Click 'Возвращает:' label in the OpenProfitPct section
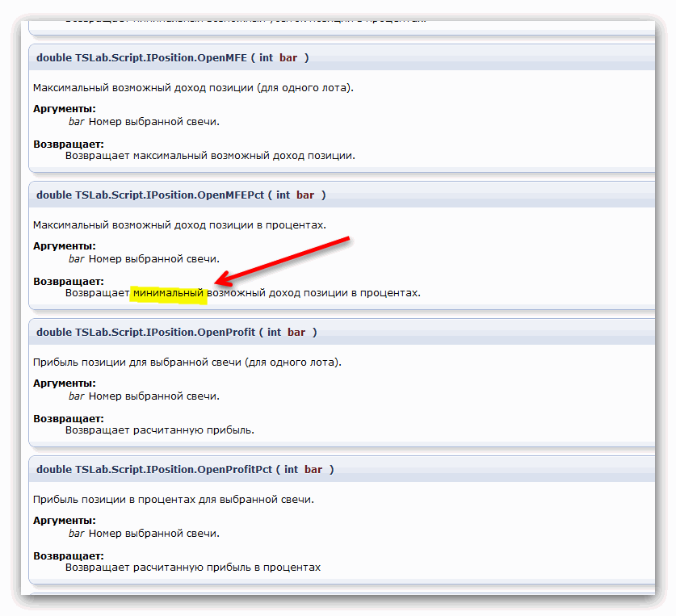The width and height of the screenshot is (676, 616). coord(69,555)
